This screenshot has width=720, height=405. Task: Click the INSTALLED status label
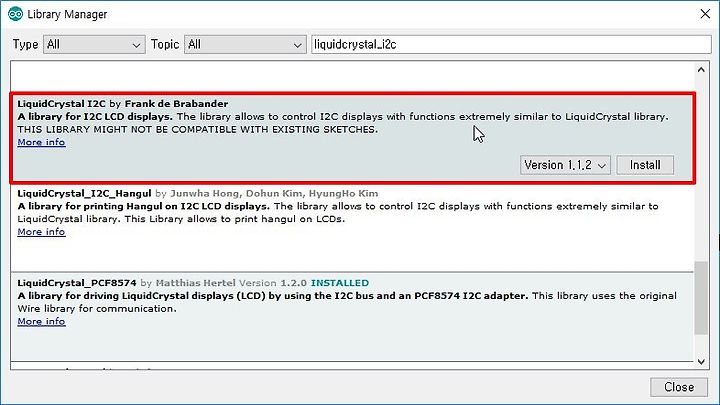pyautogui.click(x=340, y=283)
